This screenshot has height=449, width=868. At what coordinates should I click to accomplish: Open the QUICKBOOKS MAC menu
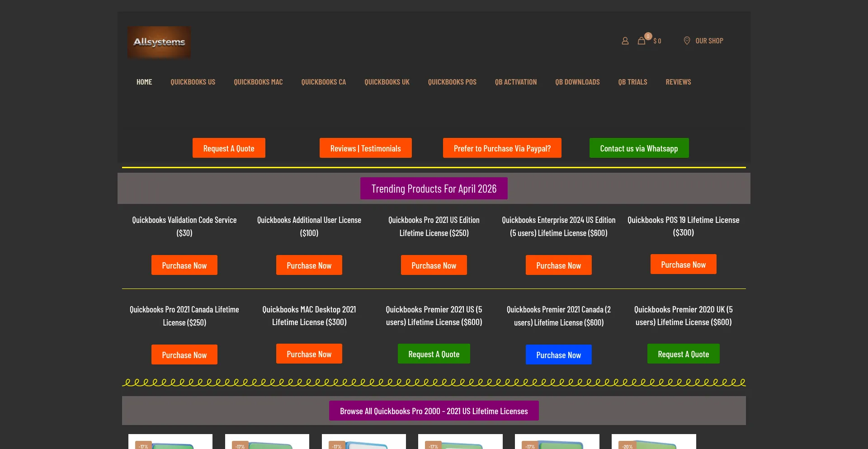pyautogui.click(x=258, y=82)
